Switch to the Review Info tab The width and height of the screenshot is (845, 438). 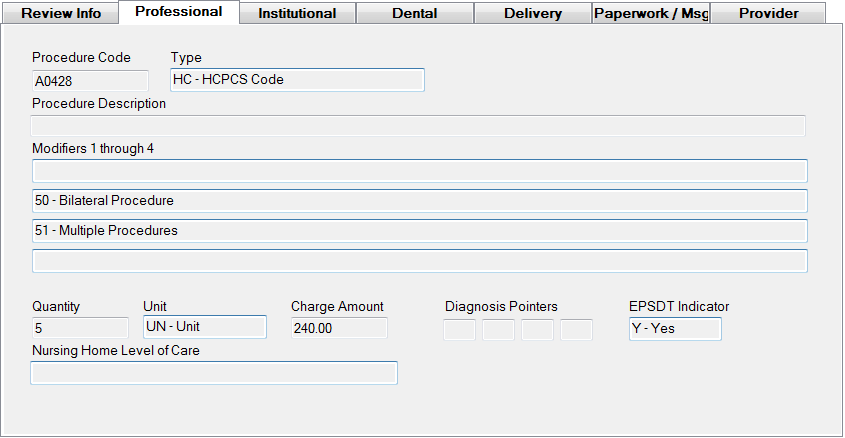60,13
